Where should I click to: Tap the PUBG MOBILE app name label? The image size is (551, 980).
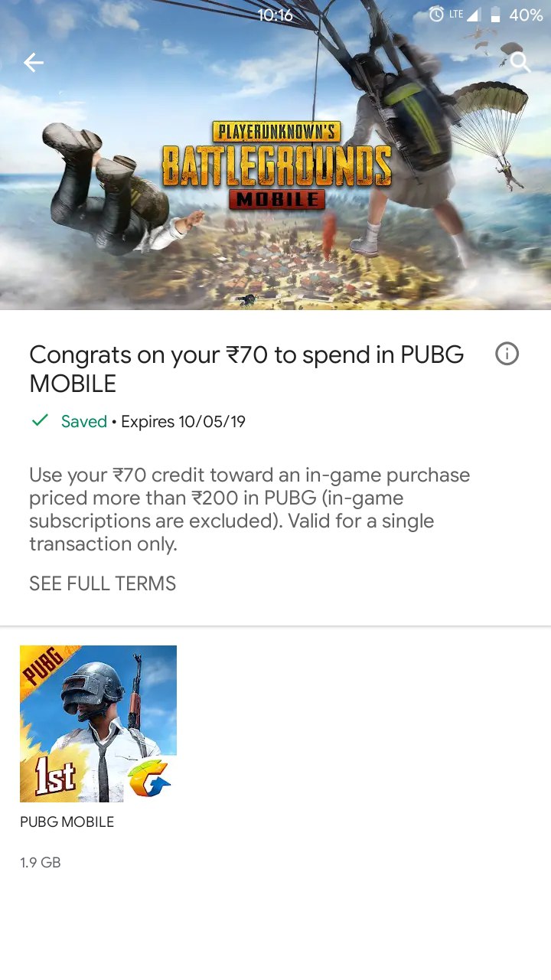[67, 822]
